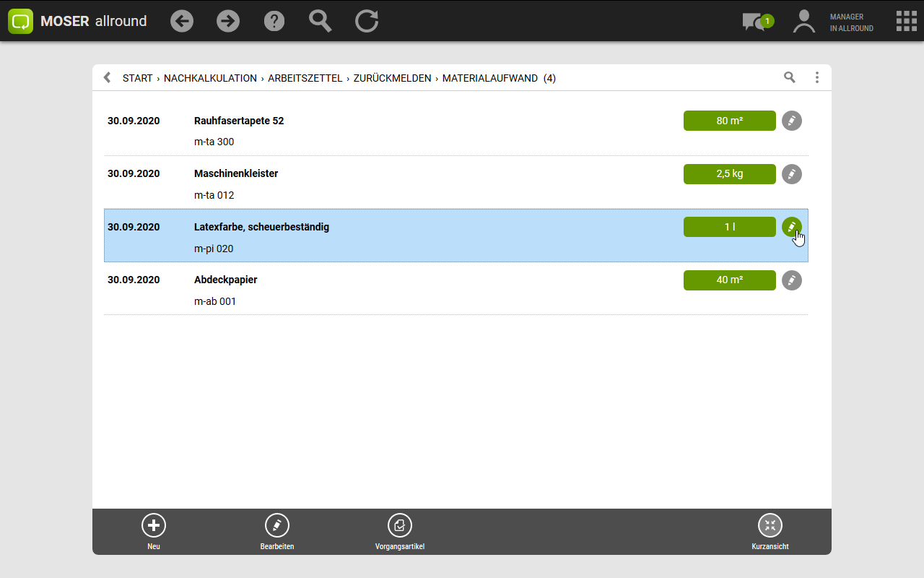Go forward with the right arrow button
Image resolution: width=924 pixels, height=578 pixels.
coord(228,21)
